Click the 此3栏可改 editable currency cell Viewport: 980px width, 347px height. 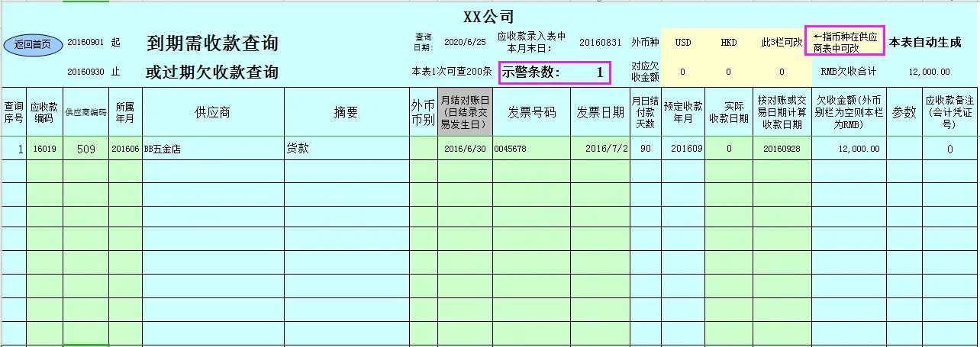(782, 43)
